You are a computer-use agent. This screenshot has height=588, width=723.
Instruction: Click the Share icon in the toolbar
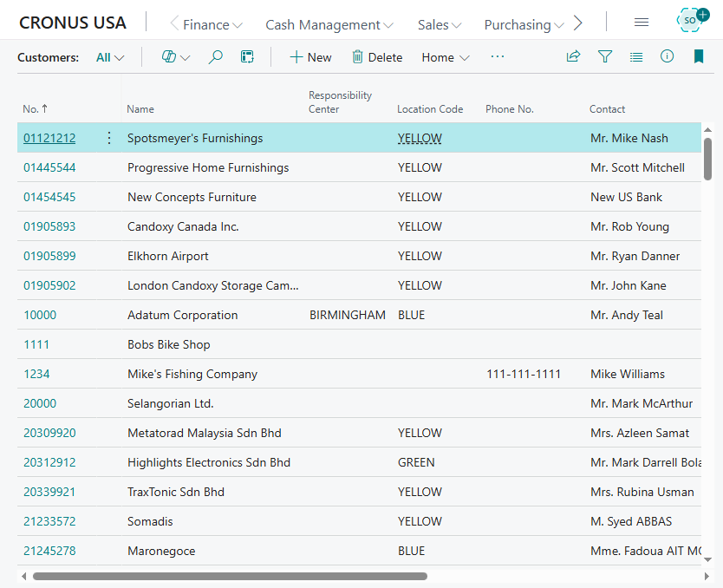pos(573,57)
